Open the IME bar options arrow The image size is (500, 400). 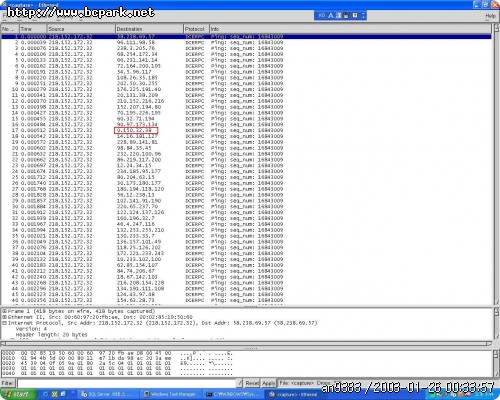(x=363, y=15)
